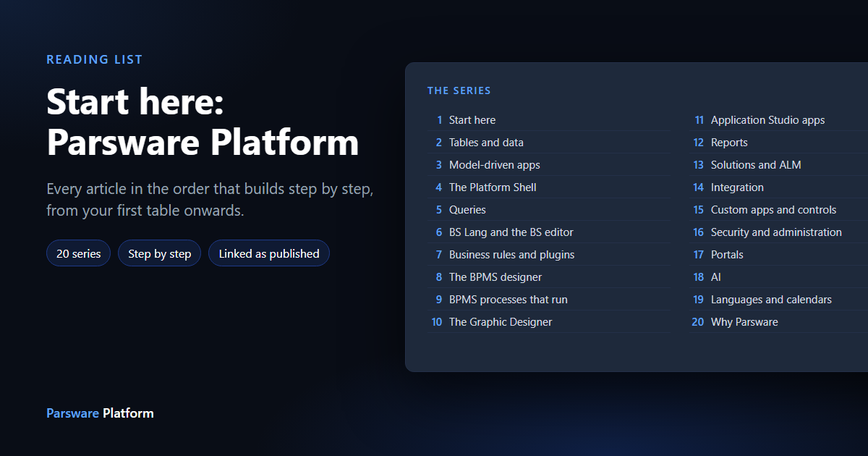This screenshot has width=868, height=456.
Task: Open 'Solutions and ALM' entry
Action: (x=778, y=165)
